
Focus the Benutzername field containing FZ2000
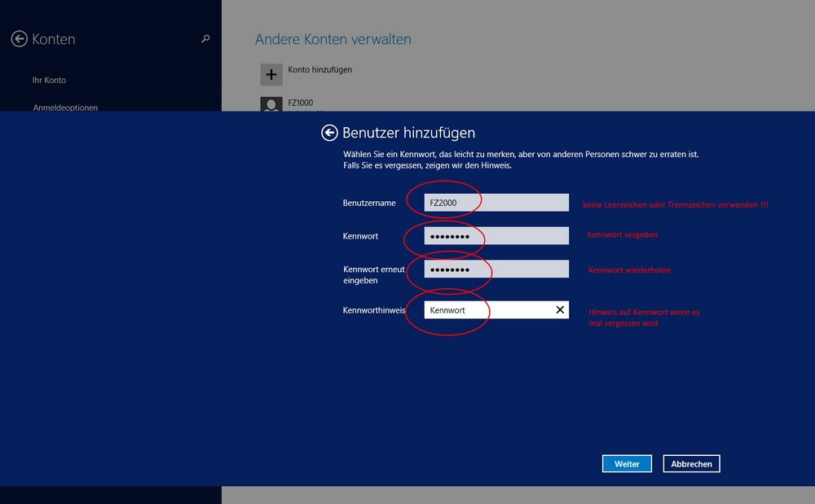pos(496,203)
